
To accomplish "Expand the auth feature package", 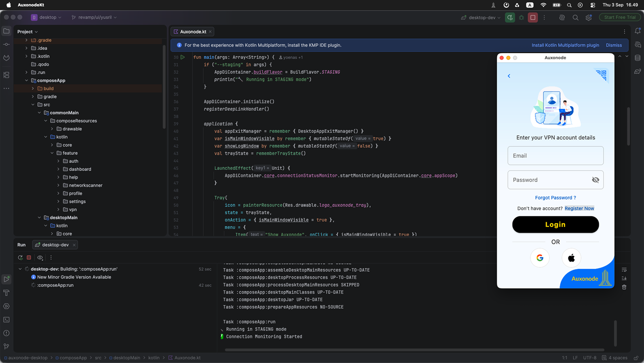I will click(59, 161).
